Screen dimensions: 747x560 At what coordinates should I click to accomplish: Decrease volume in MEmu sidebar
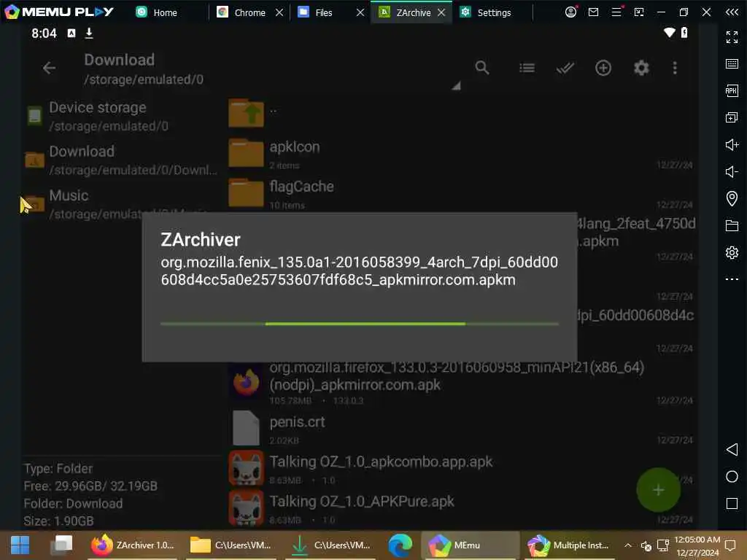click(x=732, y=171)
